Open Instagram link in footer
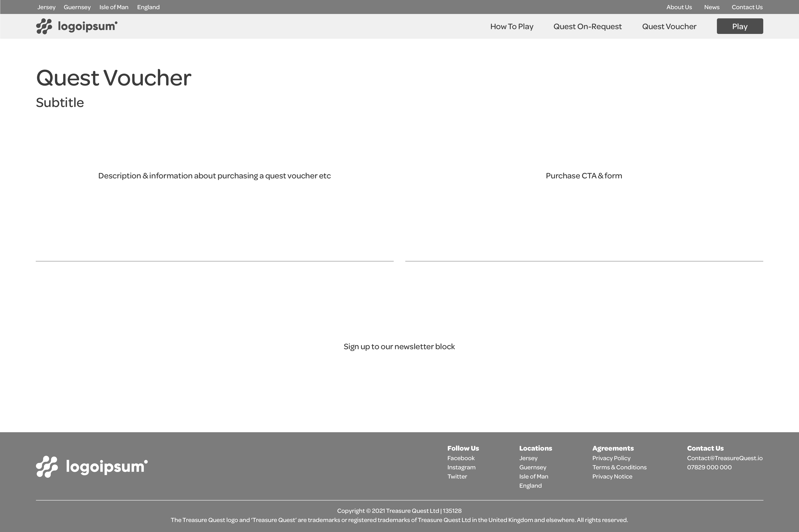Viewport: 799px width, 532px height. [x=461, y=467]
